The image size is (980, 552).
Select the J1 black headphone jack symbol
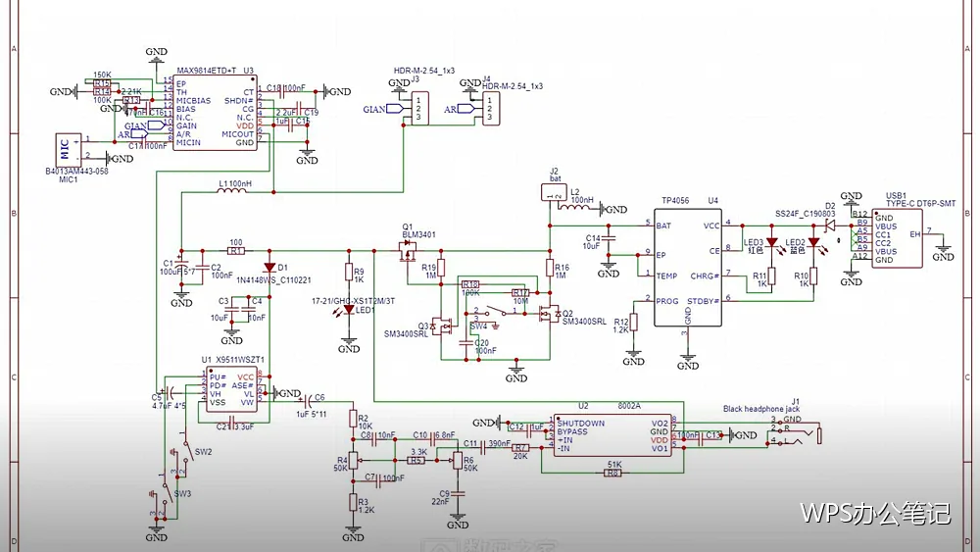[x=796, y=431]
